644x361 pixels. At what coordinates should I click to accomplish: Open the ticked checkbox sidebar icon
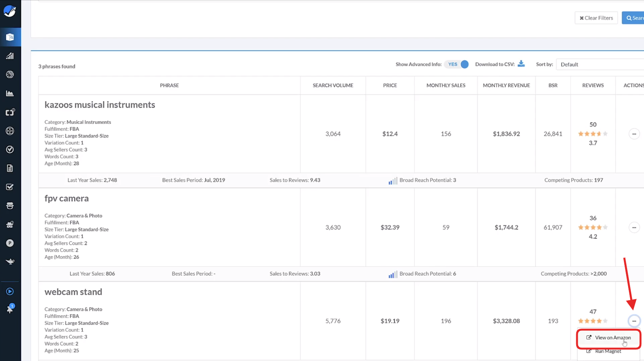click(10, 187)
